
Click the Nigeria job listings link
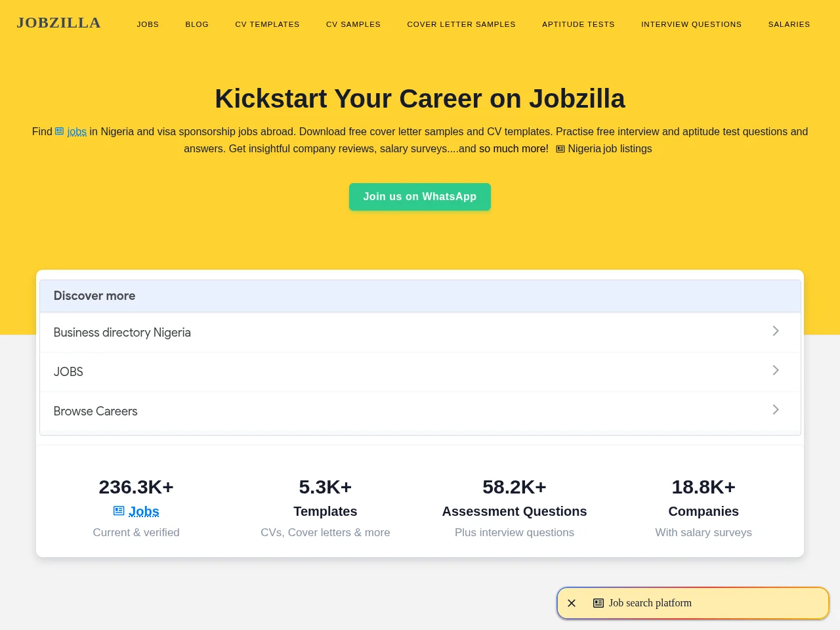click(610, 149)
